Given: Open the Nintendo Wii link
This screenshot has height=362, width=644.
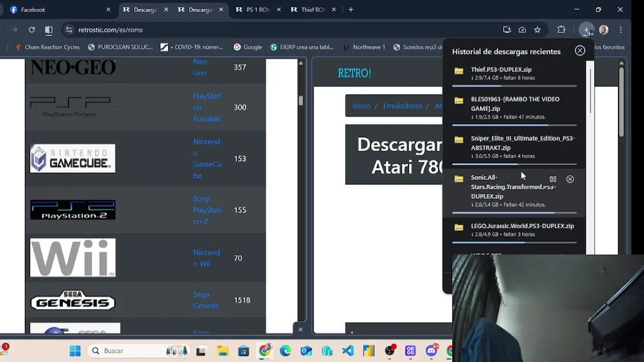Looking at the screenshot, I should tap(206, 258).
